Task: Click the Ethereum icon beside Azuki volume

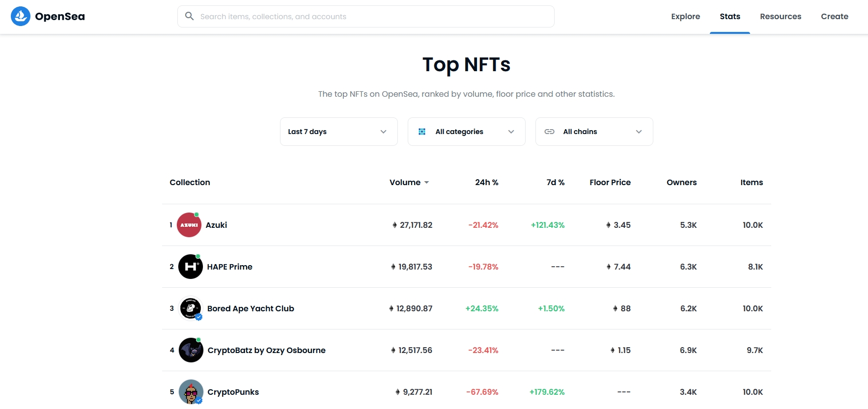Action: [x=394, y=225]
